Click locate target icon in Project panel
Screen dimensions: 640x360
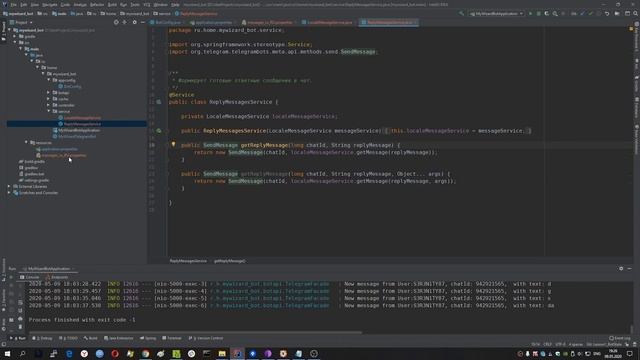coord(116,22)
